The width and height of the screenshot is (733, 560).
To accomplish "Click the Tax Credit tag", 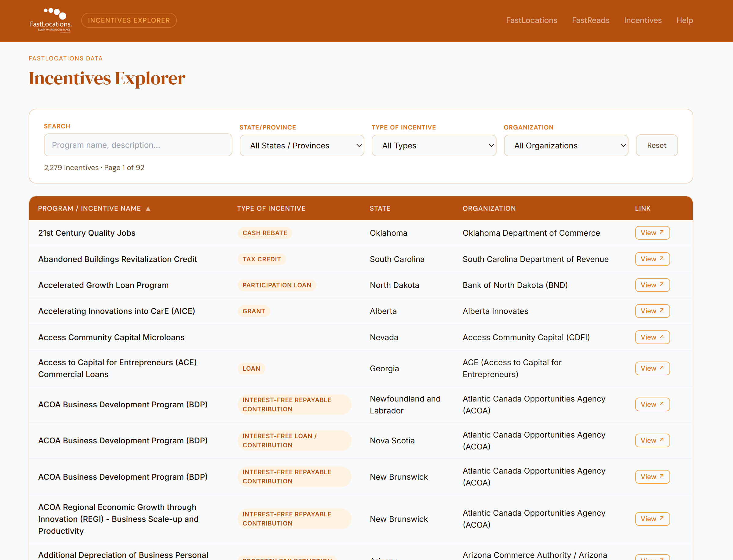I will pyautogui.click(x=262, y=259).
